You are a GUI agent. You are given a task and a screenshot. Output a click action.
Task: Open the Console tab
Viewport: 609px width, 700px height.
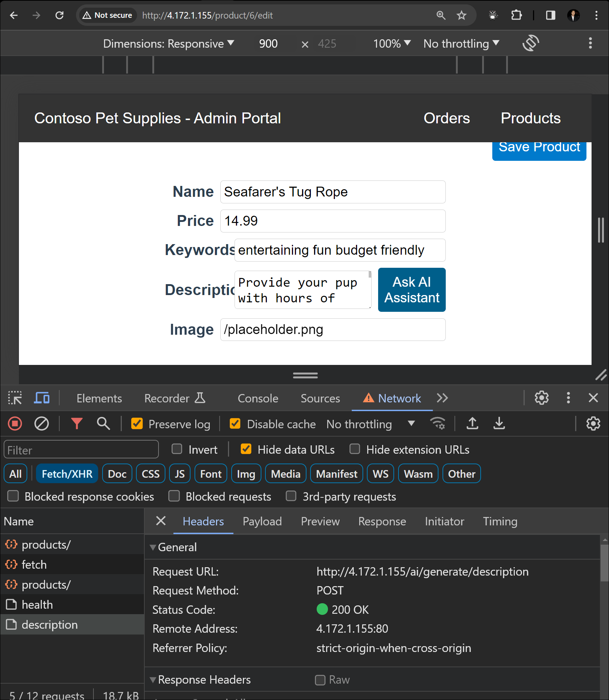pos(258,398)
